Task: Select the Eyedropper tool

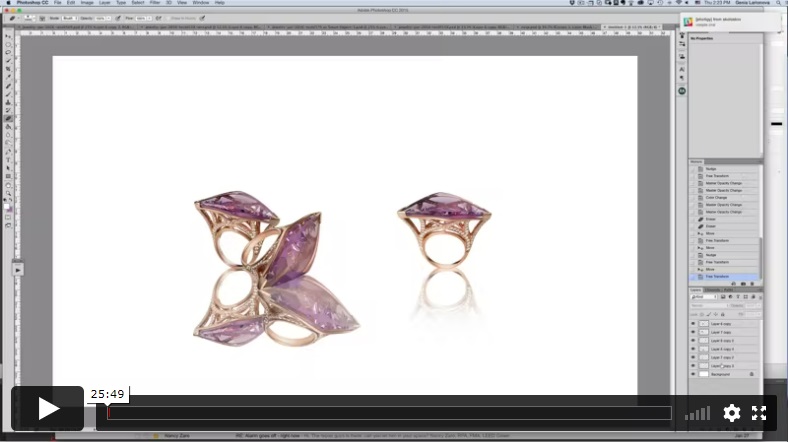Action: coord(9,77)
